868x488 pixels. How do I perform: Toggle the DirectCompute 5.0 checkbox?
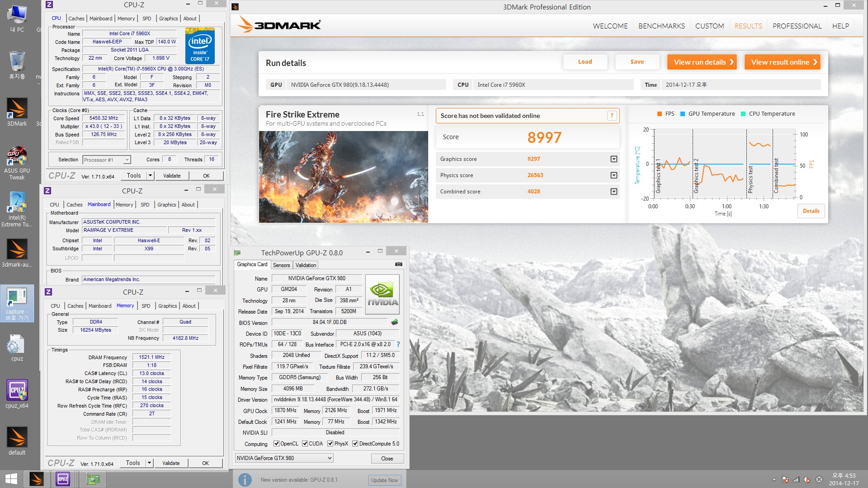click(x=355, y=444)
